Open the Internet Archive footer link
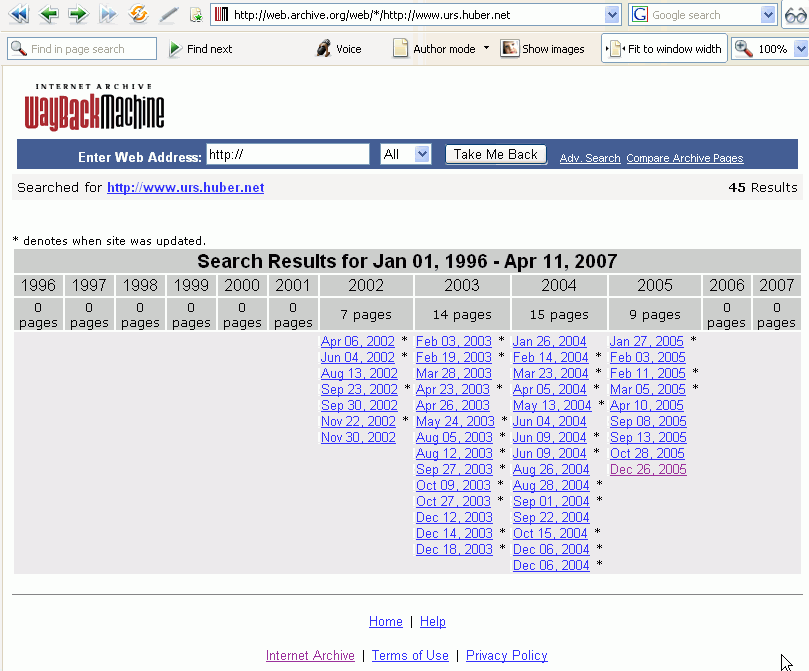 (x=310, y=656)
